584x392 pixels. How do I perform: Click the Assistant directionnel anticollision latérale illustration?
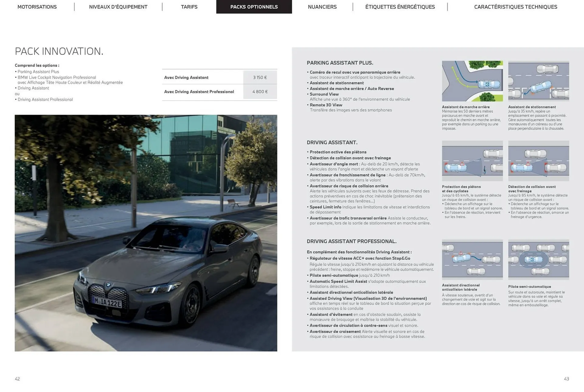coord(472,259)
